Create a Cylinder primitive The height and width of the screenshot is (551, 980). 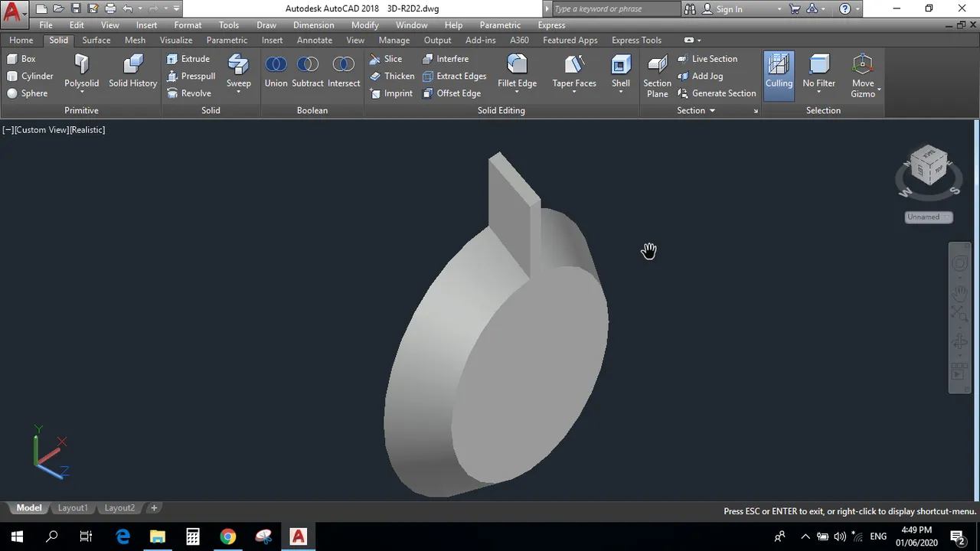[31, 76]
